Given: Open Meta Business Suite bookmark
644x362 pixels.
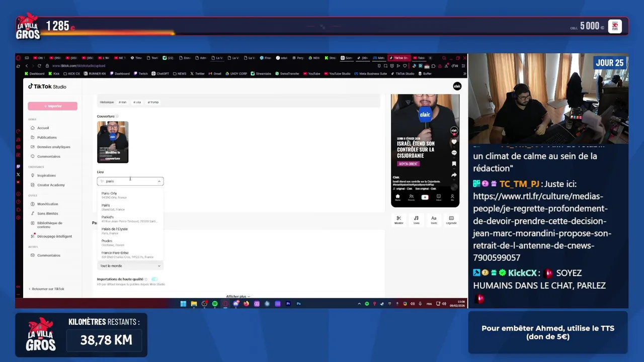Looking at the screenshot, I should tap(370, 73).
